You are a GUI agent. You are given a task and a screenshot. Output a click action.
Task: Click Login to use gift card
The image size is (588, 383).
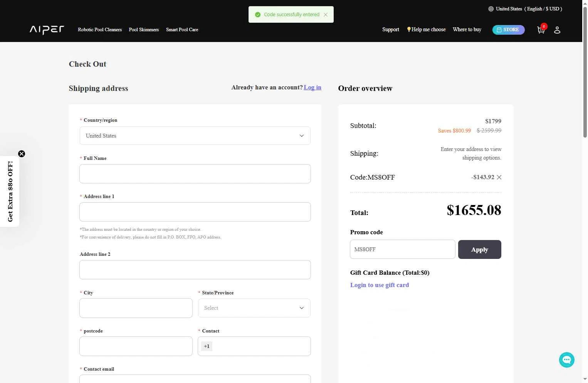coord(380,285)
